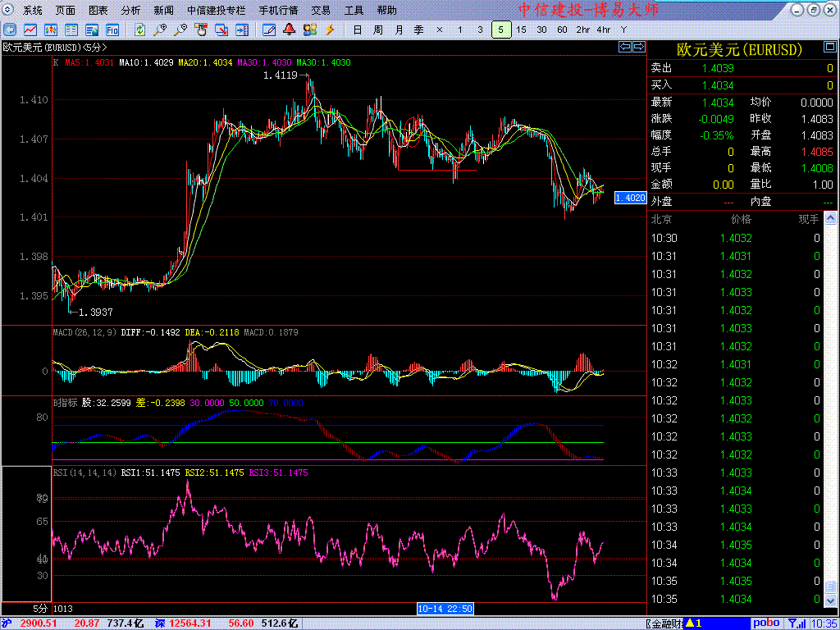Select the 60-minute period button
Viewport: 840px width, 630px height.
click(x=562, y=30)
